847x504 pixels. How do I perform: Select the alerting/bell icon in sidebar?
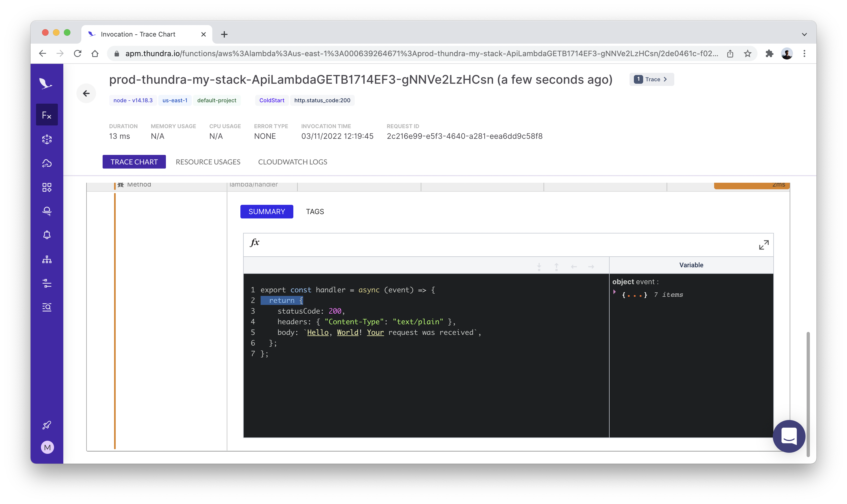[x=47, y=235]
